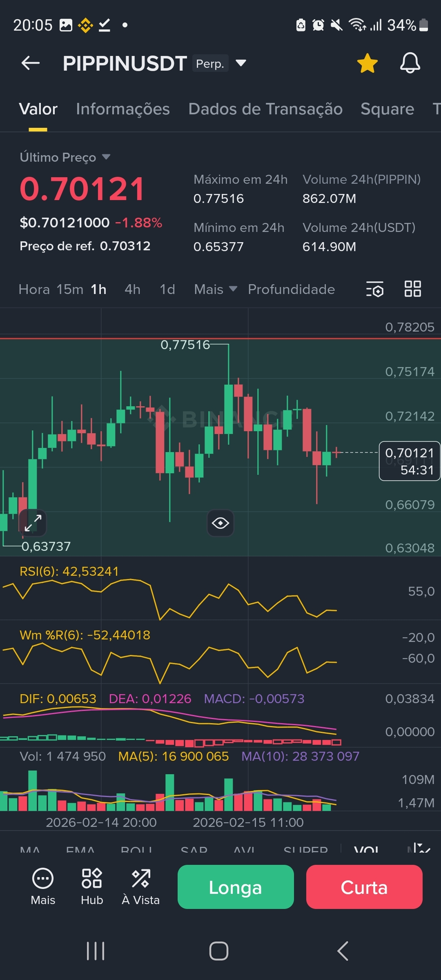Open Android recent apps button
441x980 pixels.
96,951
